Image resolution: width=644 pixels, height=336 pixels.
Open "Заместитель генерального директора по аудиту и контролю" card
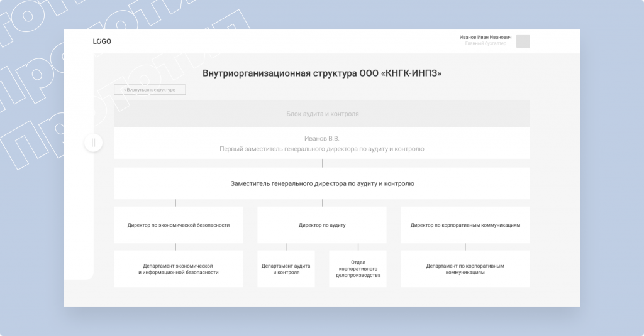pos(322,184)
